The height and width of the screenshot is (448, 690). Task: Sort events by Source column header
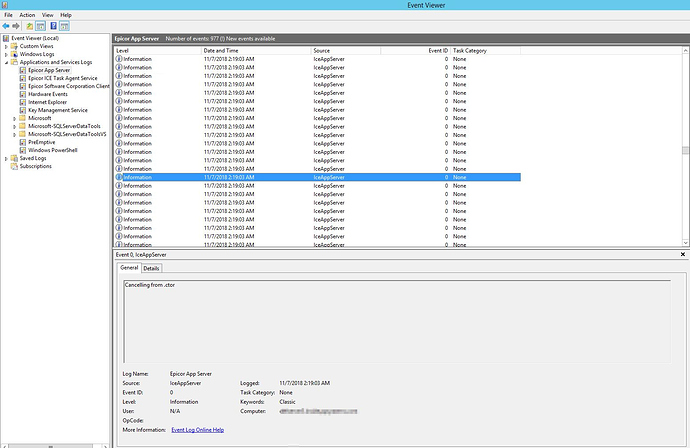[x=346, y=51]
